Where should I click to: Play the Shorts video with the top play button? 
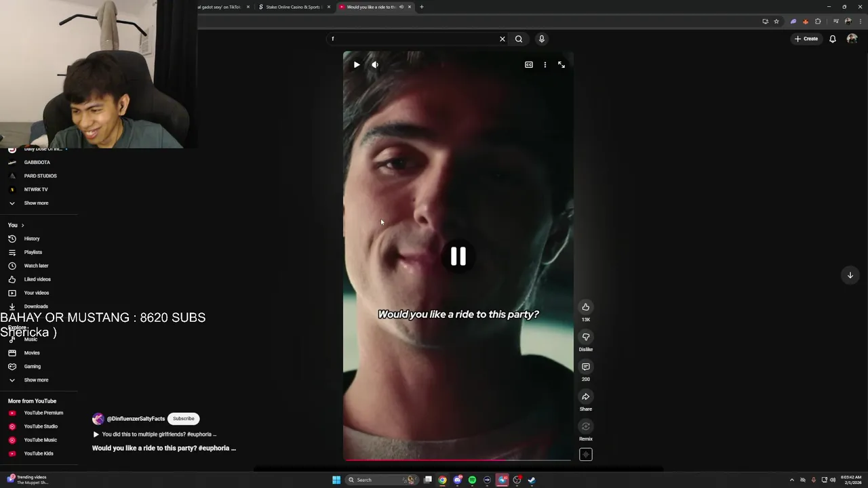click(x=357, y=64)
